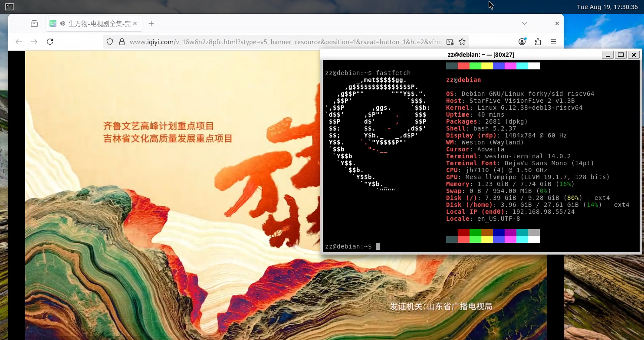Viewport: 644px width, 340px height.
Task: Open tracking protection shield info
Action: tap(110, 42)
